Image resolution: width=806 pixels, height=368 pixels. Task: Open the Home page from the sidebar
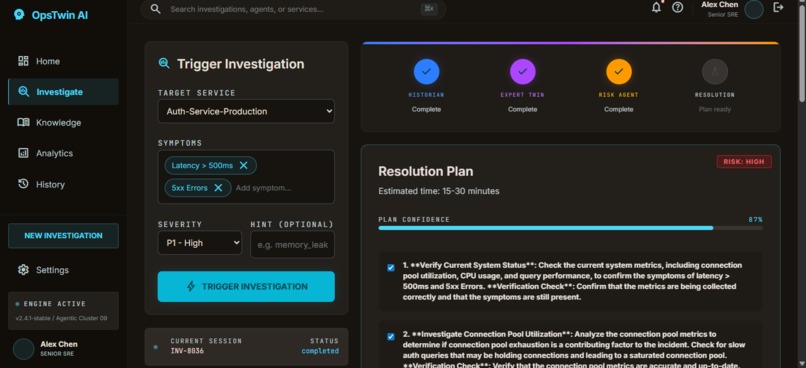(x=63, y=61)
